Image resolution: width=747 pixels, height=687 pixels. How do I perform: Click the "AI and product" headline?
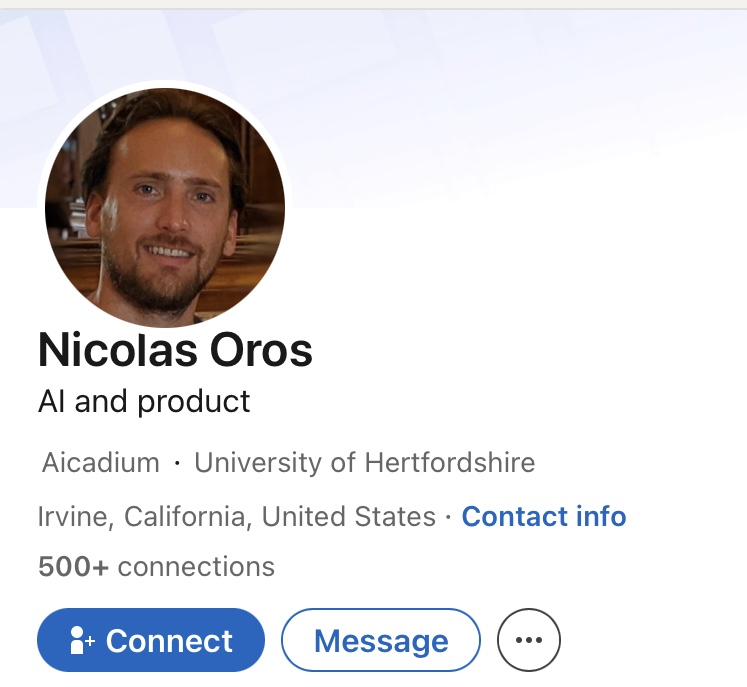(144, 402)
